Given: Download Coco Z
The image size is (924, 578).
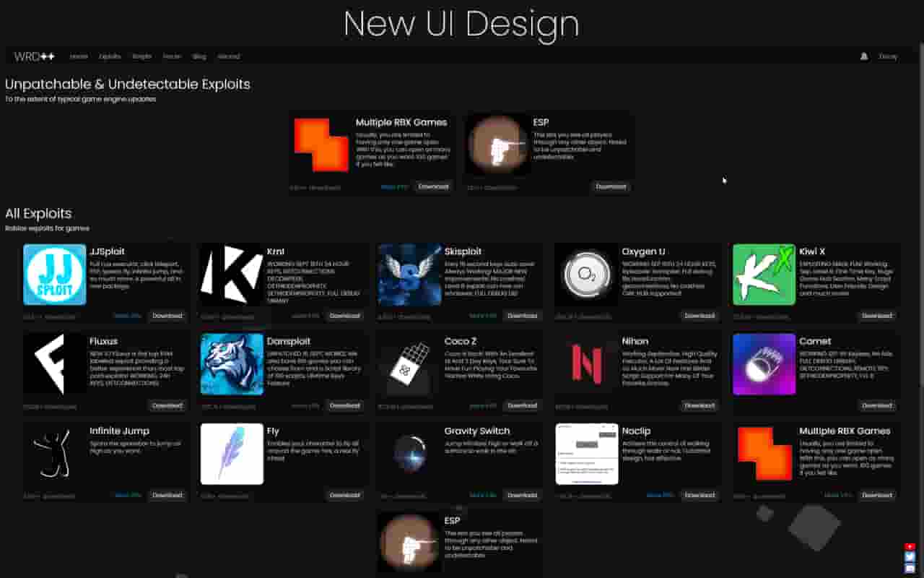Looking at the screenshot, I should [522, 405].
